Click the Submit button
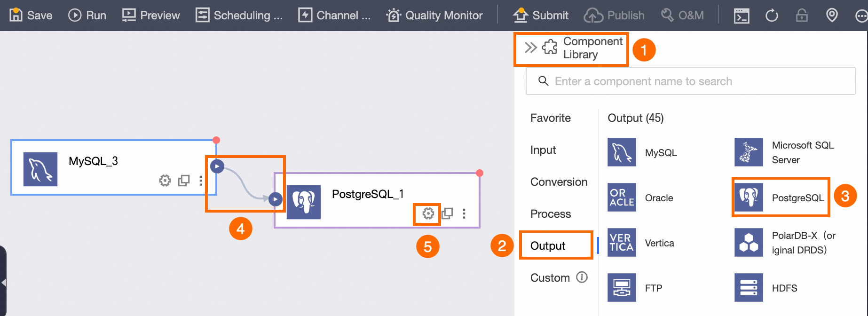Image resolution: width=868 pixels, height=316 pixels. (x=541, y=16)
